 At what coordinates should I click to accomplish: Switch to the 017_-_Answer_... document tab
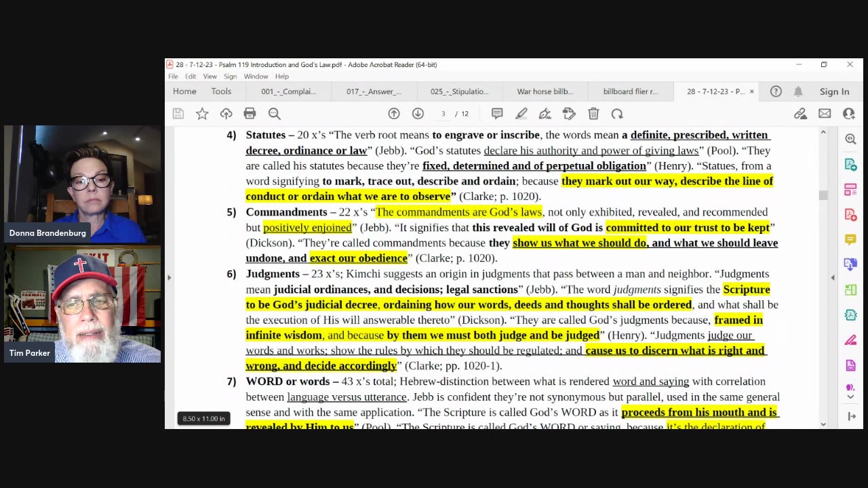pyautogui.click(x=374, y=91)
